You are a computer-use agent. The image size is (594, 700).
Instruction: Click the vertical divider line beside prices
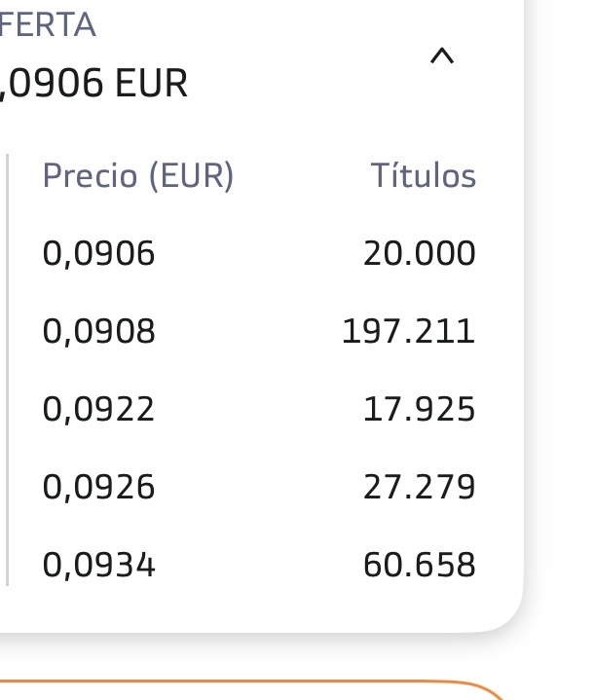point(7,370)
